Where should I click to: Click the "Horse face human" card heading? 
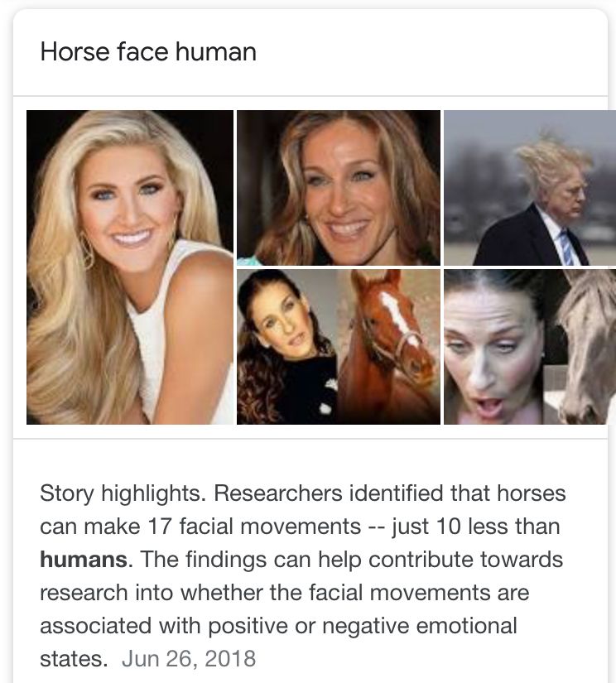tap(148, 52)
